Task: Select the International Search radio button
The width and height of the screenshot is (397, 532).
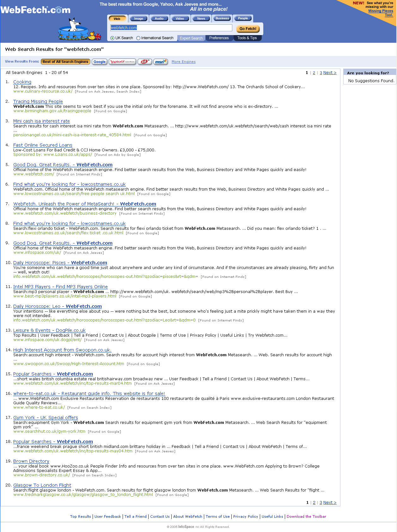Action: tap(138, 38)
